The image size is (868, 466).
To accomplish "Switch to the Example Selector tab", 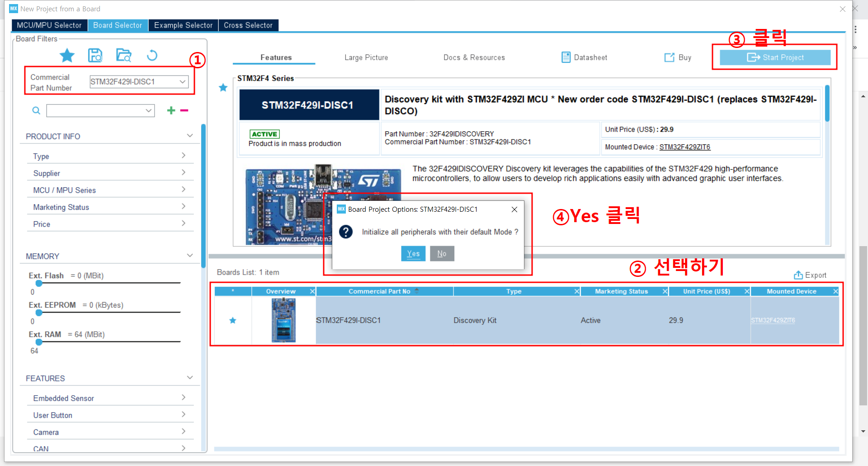I will point(183,25).
